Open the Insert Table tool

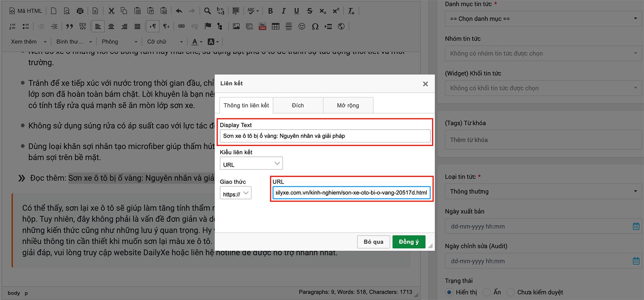click(275, 26)
